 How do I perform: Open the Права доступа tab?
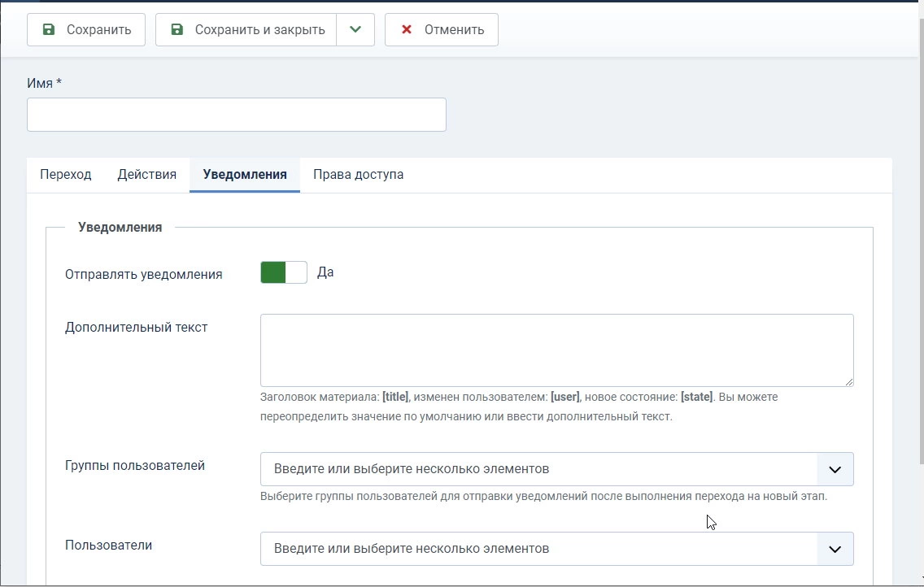pos(358,174)
